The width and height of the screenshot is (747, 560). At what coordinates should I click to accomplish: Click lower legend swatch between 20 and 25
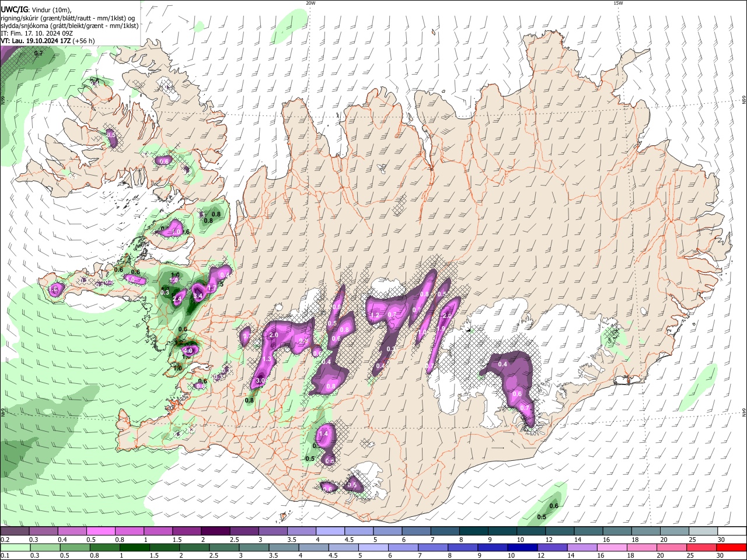tap(672, 547)
